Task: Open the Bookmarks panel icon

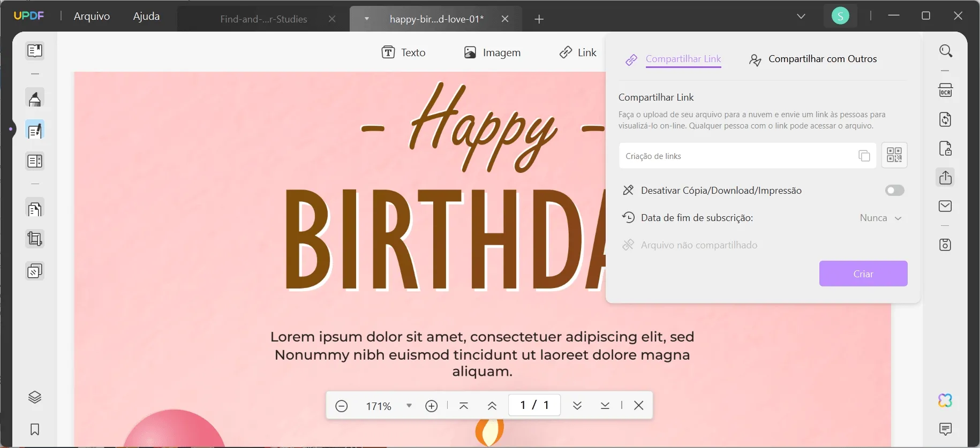Action: [35, 429]
